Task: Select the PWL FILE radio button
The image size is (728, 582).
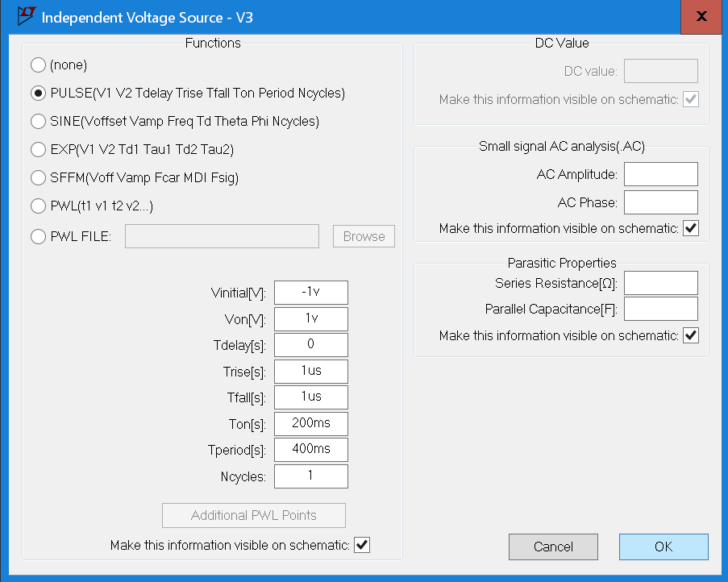Action: pyautogui.click(x=38, y=236)
